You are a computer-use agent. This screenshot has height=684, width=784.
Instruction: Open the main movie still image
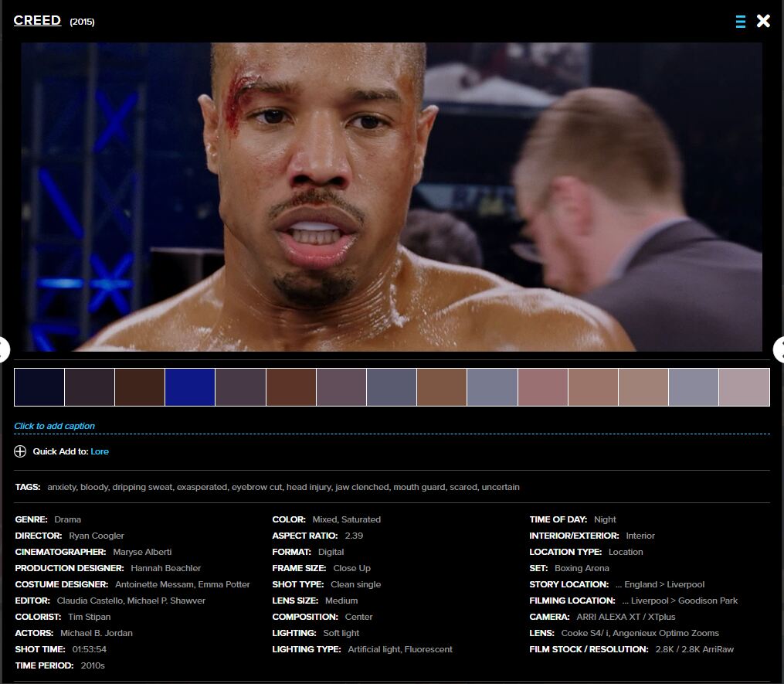coord(392,197)
